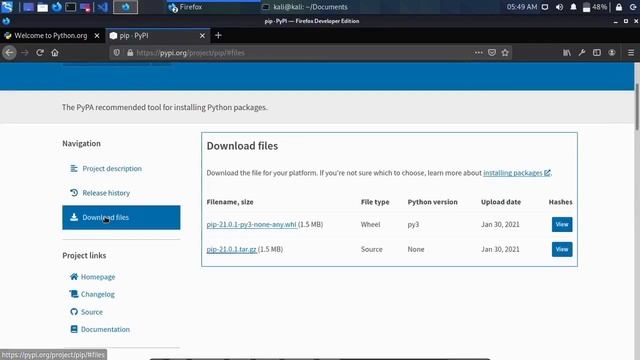Launch Visual Studio Code from the panel
The width and height of the screenshot is (640, 360).
pyautogui.click(x=102, y=7)
